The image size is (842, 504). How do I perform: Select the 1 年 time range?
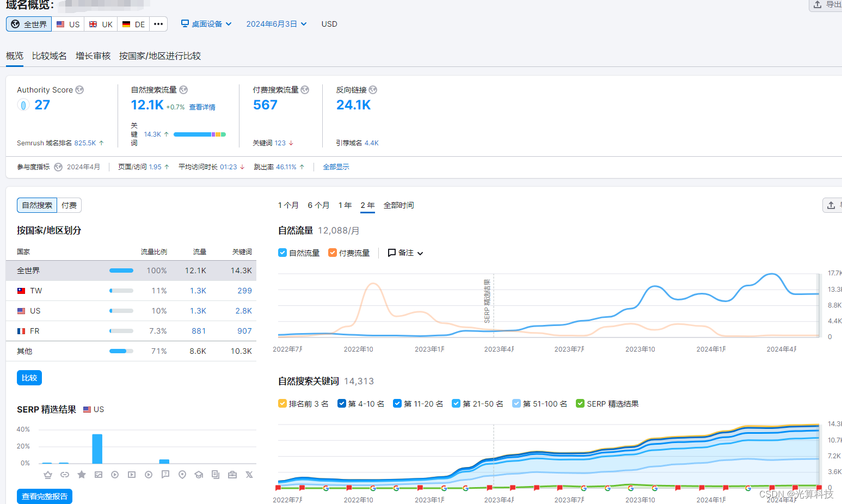click(x=345, y=205)
